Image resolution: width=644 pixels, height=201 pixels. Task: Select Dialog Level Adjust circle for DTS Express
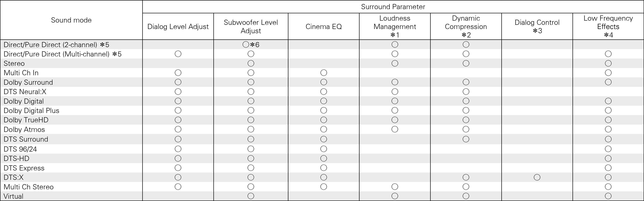pyautogui.click(x=178, y=168)
